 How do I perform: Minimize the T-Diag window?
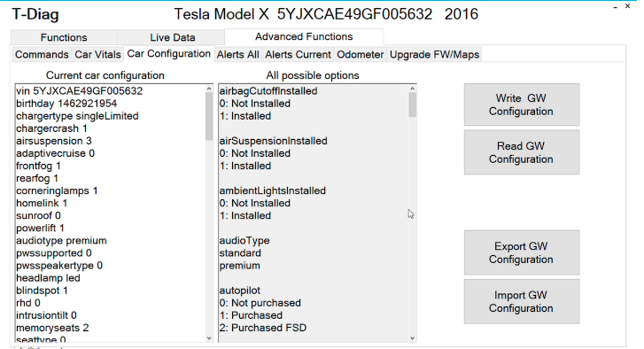point(615,7)
